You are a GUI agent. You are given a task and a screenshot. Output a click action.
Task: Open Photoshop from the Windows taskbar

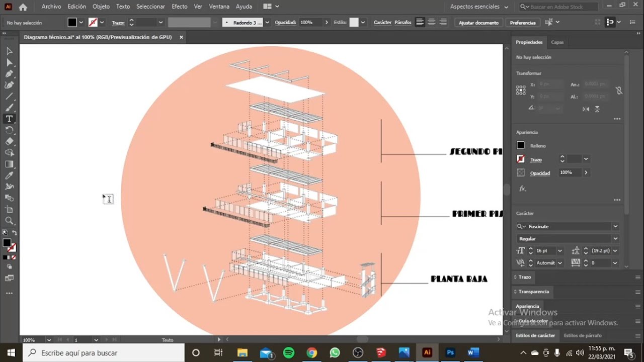450,352
